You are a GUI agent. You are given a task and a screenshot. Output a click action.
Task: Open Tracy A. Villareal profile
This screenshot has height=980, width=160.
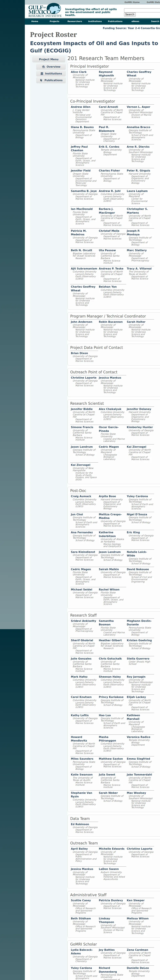pos(139,269)
